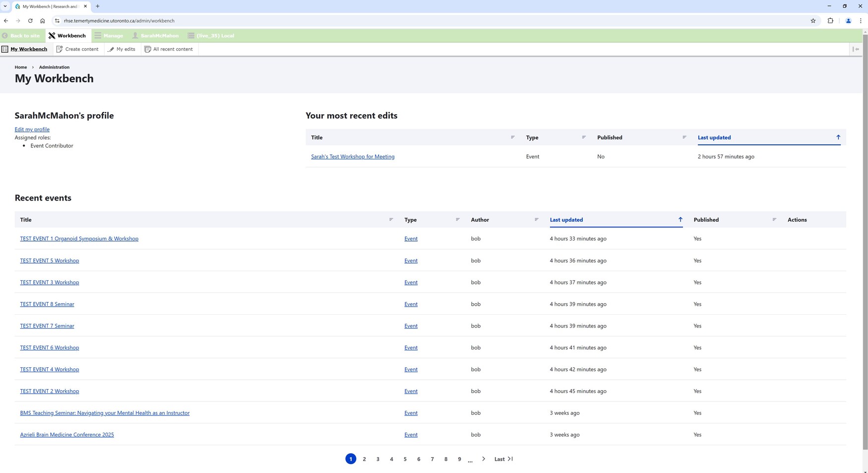Open the Chrome three-dot menu

(861, 21)
